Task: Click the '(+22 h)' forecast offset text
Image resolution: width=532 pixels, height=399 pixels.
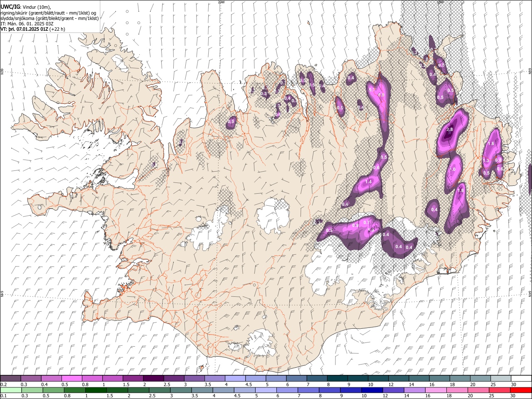Action: (x=57, y=29)
